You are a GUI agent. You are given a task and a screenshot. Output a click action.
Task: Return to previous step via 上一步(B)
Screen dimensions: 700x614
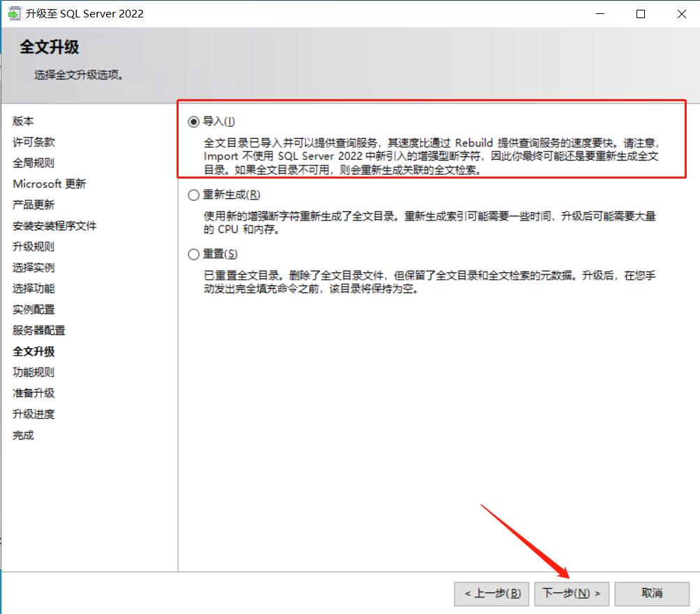(x=491, y=594)
